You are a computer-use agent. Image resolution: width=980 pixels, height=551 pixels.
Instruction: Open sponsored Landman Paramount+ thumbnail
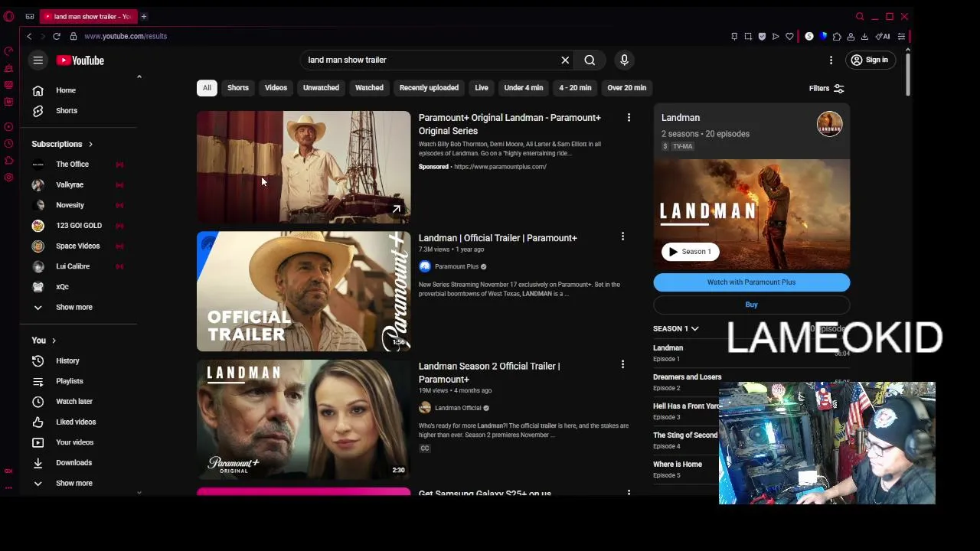point(304,167)
